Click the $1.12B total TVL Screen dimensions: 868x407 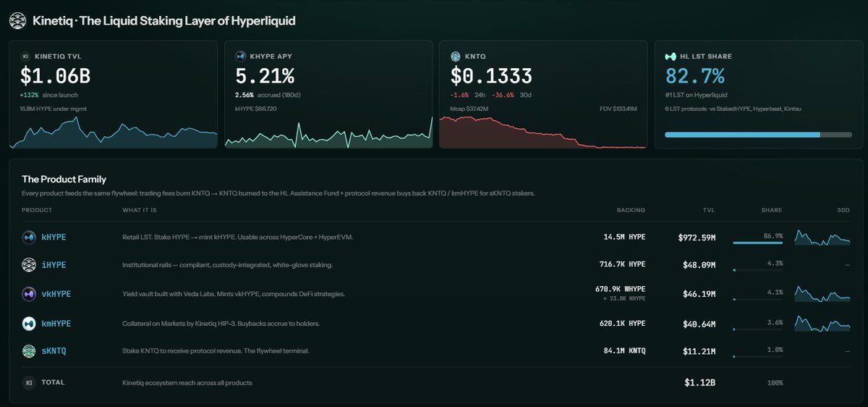pyautogui.click(x=700, y=382)
